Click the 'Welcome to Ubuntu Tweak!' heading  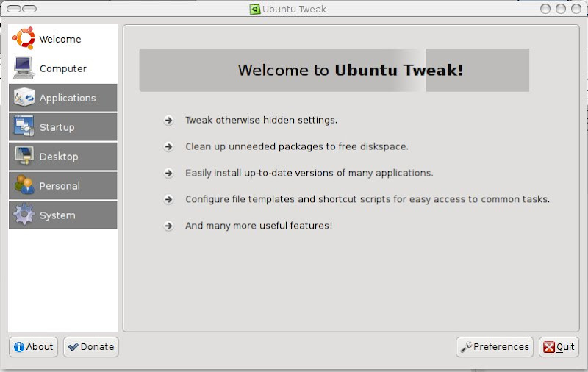tap(351, 70)
